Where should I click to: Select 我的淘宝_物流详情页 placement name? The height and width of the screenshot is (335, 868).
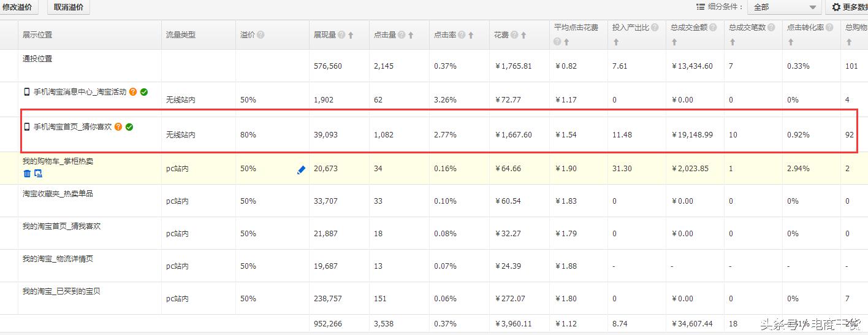[x=58, y=259]
